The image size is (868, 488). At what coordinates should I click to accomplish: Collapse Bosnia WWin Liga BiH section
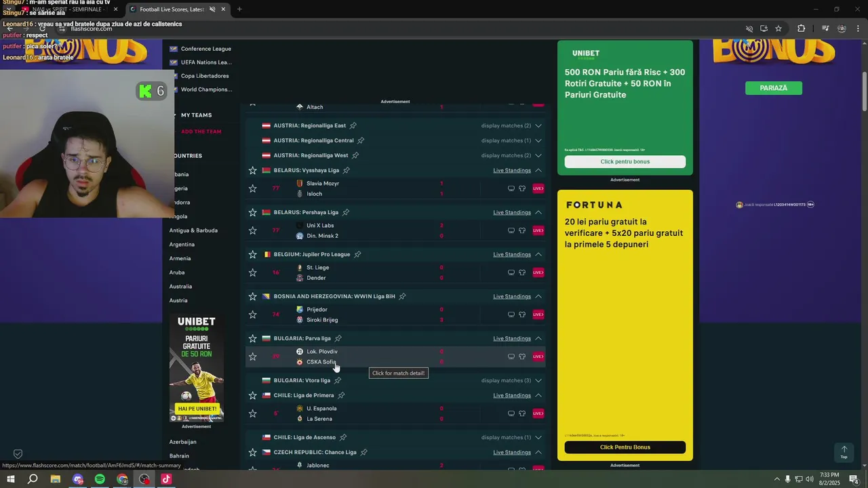(538, 296)
